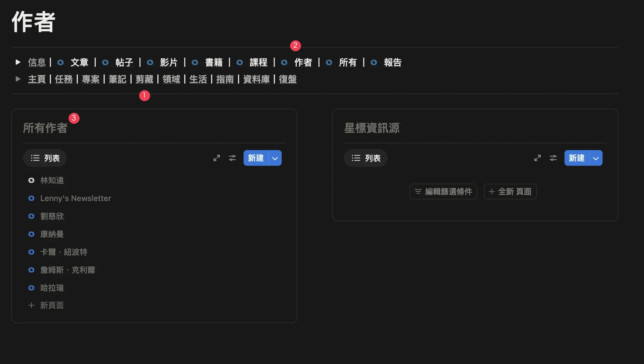The width and height of the screenshot is (644, 364).
Task: Open the 所有 link
Action: click(x=348, y=62)
